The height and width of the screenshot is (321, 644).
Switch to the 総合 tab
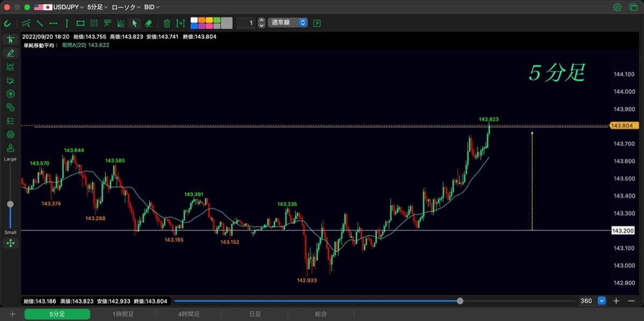click(x=321, y=314)
